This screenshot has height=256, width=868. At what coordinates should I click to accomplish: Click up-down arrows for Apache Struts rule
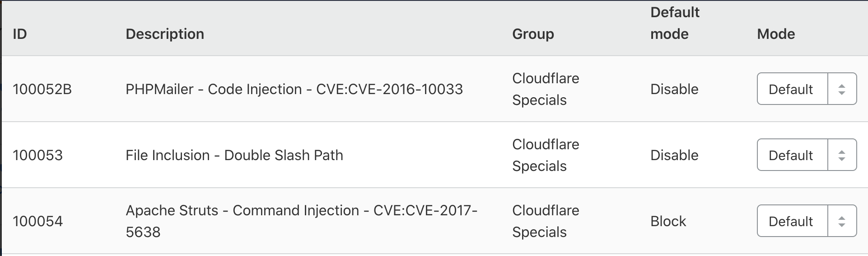pos(841,221)
